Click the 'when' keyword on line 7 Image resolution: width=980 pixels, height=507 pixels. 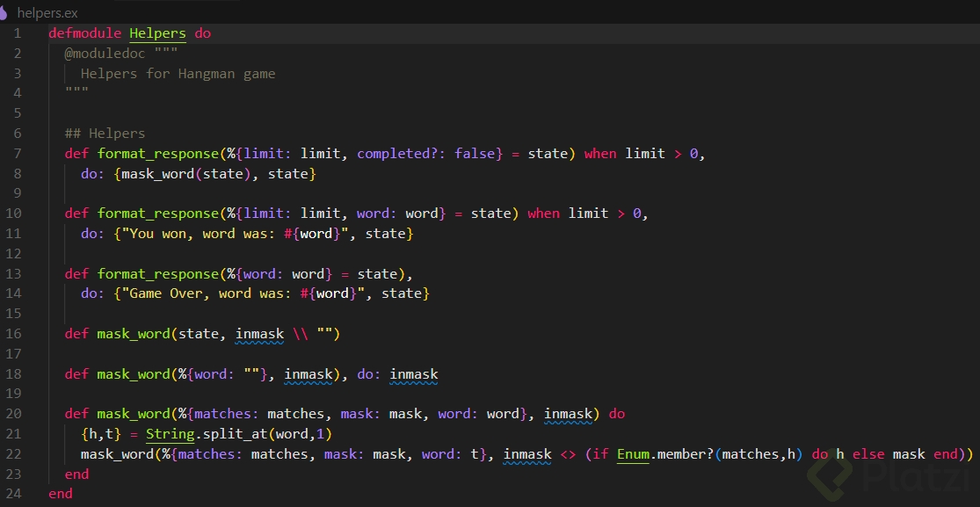tap(600, 154)
